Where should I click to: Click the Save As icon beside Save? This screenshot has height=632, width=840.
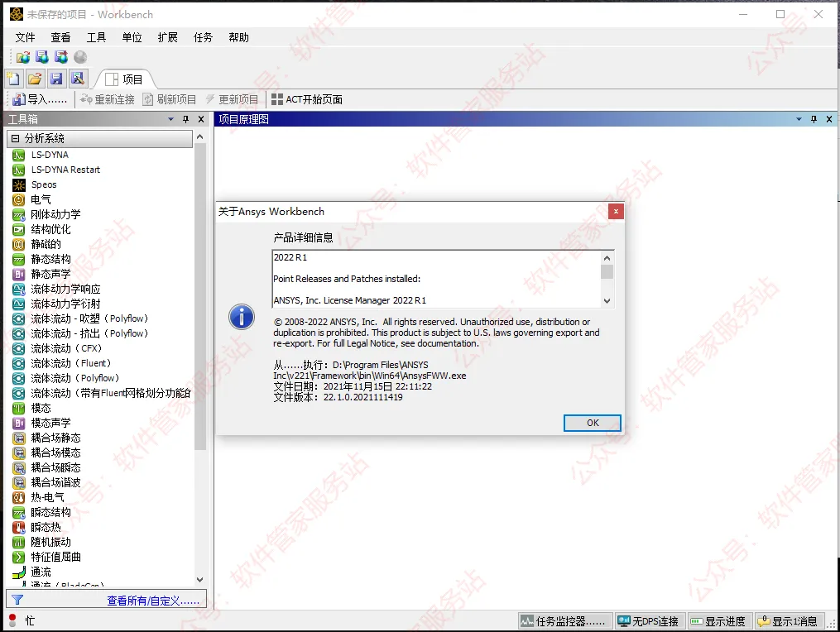tap(78, 79)
